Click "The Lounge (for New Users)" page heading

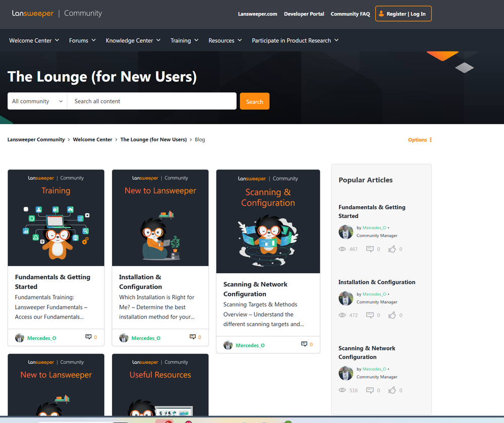(102, 77)
